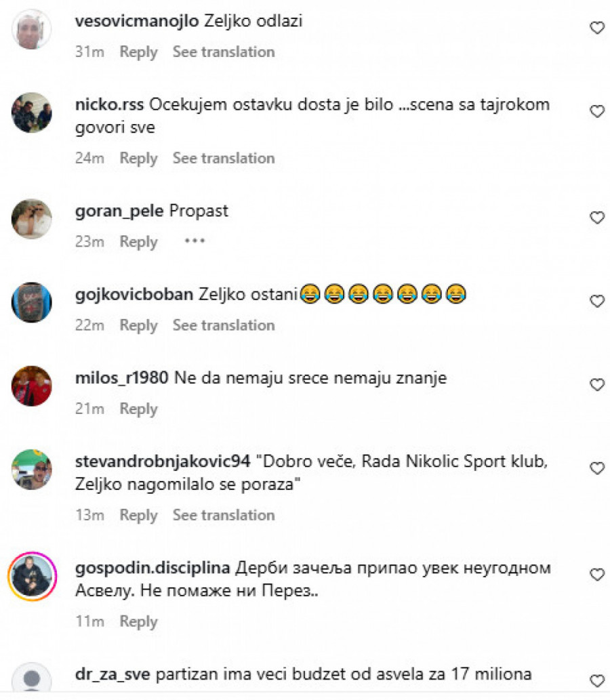Heart the gojkovicboban comment

click(x=597, y=301)
